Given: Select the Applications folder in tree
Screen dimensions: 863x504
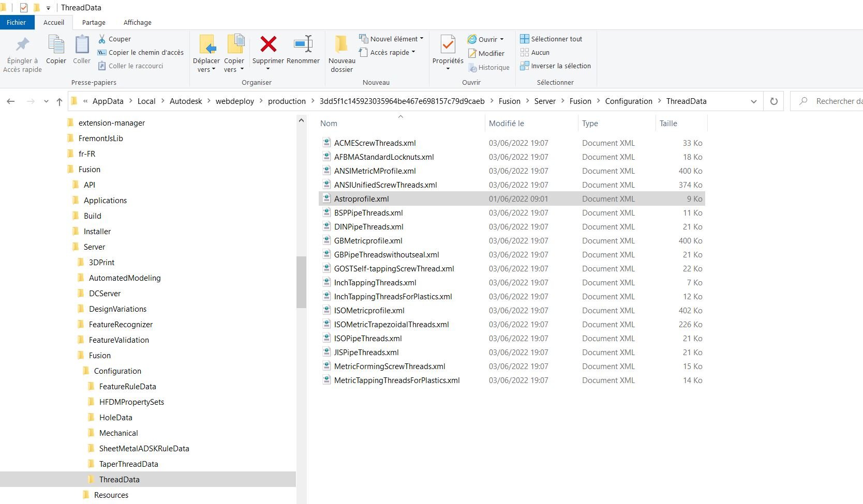Looking at the screenshot, I should (105, 200).
